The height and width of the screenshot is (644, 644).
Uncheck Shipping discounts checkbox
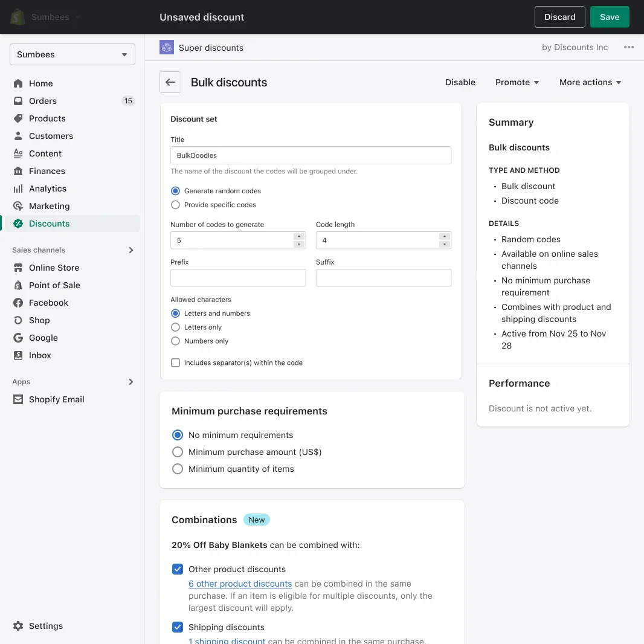point(178,626)
